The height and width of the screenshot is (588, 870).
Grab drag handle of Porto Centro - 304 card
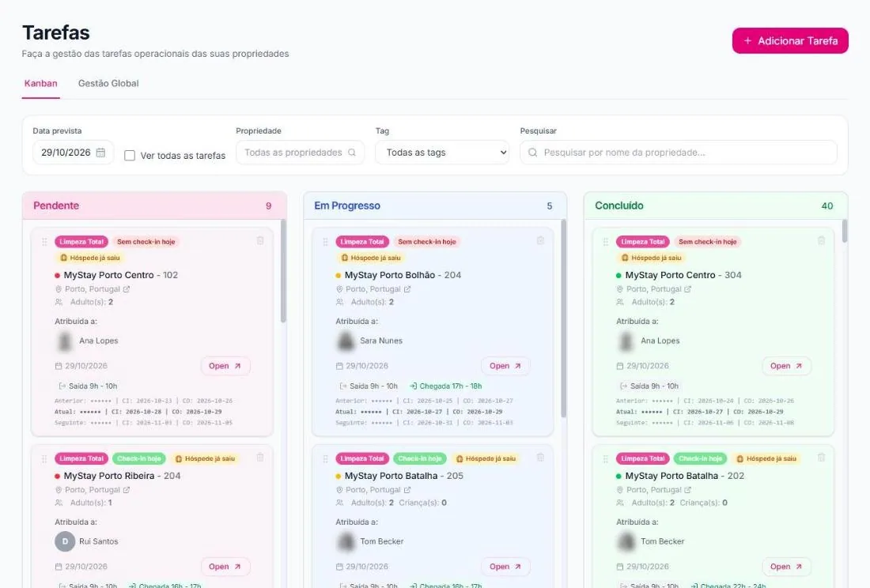[605, 242]
